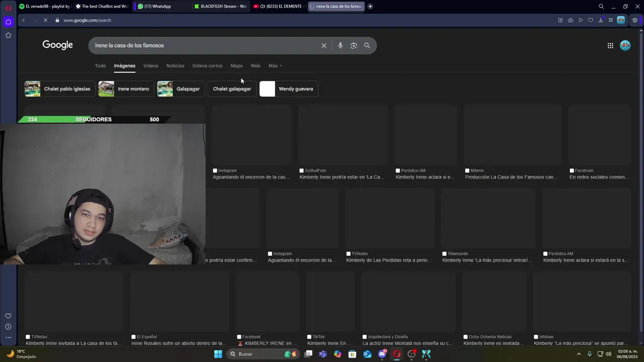Click the Wendy guevara suggestion chip

tap(289, 89)
